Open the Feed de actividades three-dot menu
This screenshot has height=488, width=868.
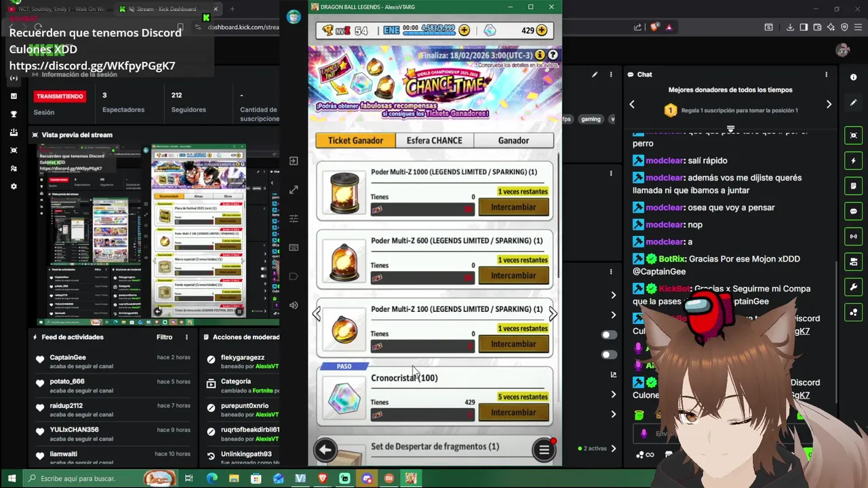[186, 337]
